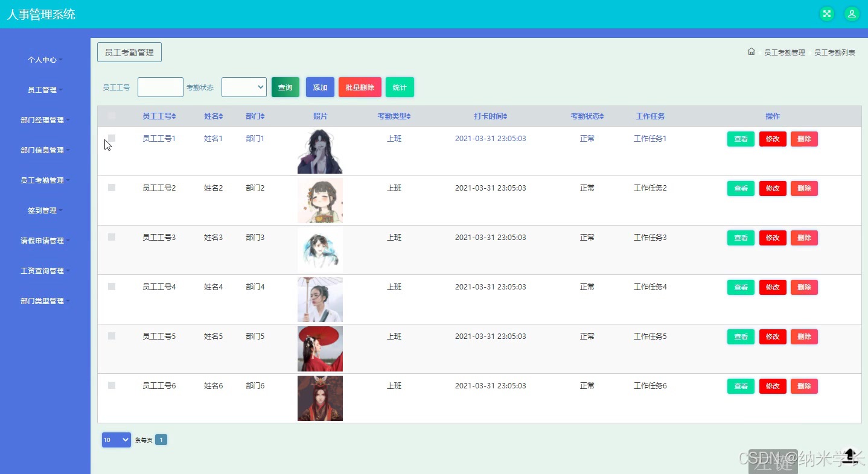This screenshot has height=474, width=868.
Task: Check the checkbox for 员工工号1 row
Action: pyautogui.click(x=111, y=138)
